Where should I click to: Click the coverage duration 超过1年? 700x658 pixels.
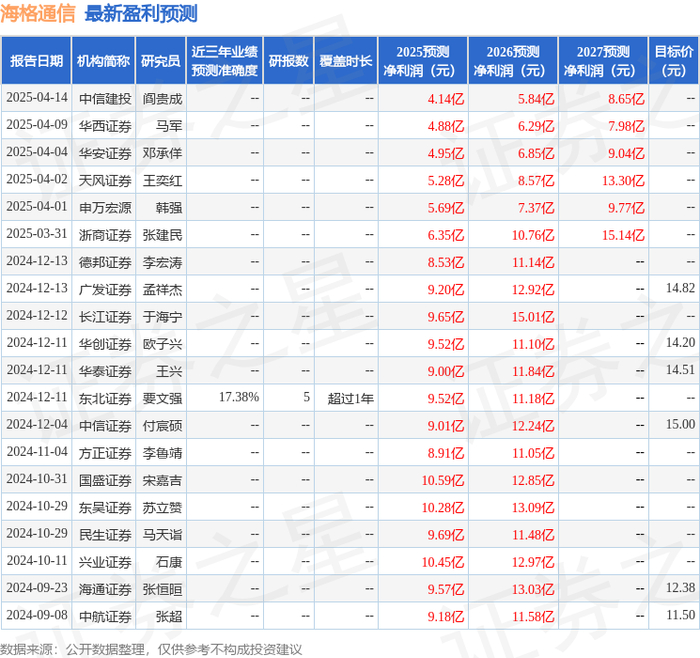click(350, 399)
